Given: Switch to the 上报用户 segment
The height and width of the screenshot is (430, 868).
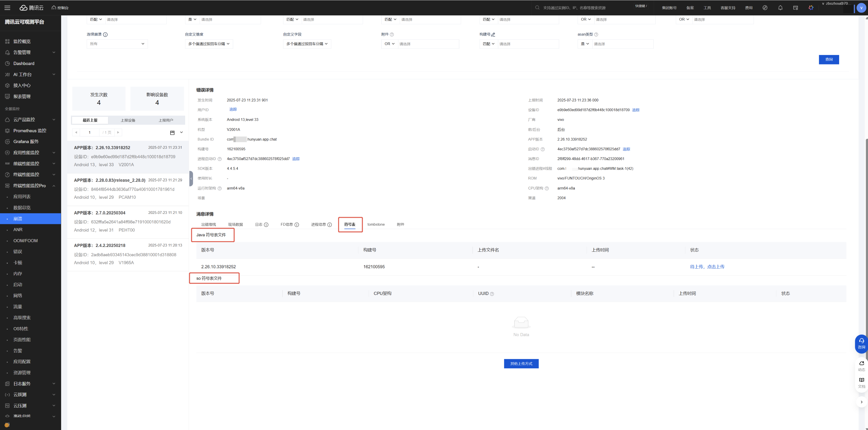Looking at the screenshot, I should coord(166,120).
